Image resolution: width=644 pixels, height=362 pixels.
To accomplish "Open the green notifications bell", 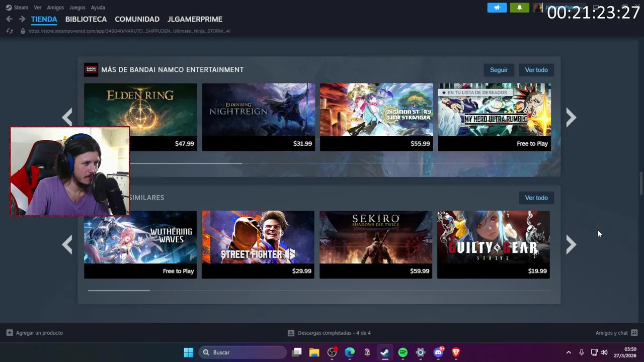I will pyautogui.click(x=519, y=8).
